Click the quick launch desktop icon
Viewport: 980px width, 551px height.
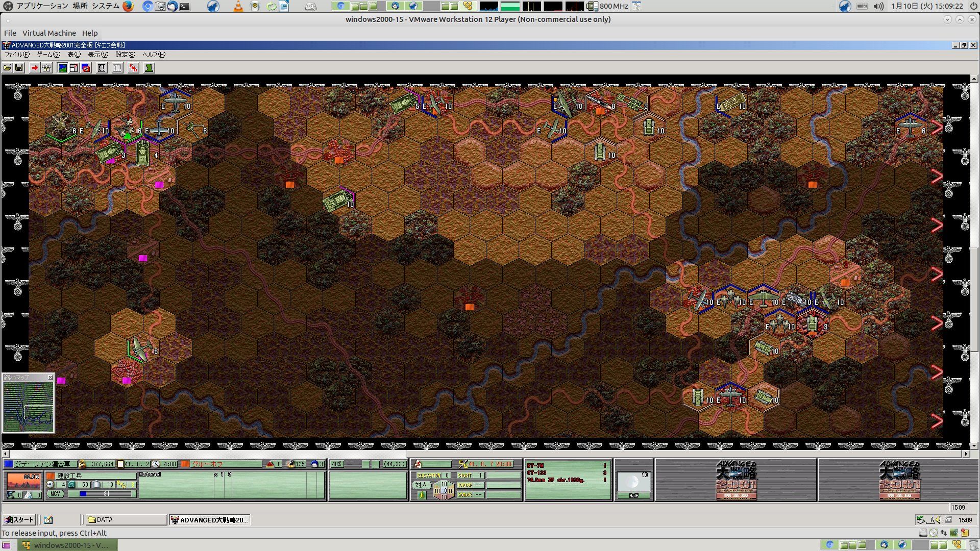pyautogui.click(x=48, y=520)
